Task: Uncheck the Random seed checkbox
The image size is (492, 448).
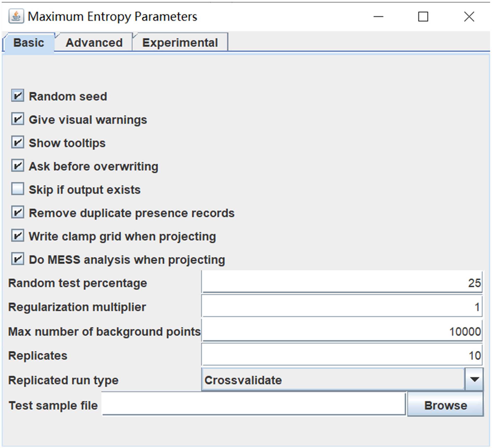Action: pyautogui.click(x=17, y=96)
